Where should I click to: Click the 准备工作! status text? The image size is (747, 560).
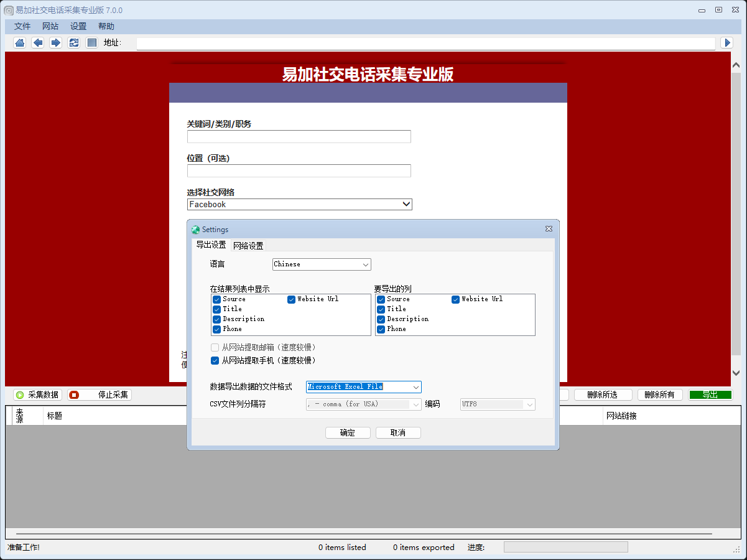click(23, 548)
